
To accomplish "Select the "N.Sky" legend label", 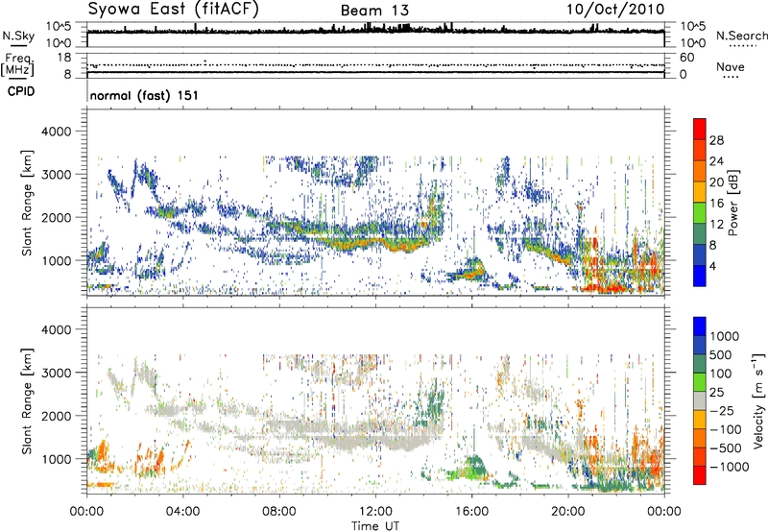I will (x=18, y=36).
